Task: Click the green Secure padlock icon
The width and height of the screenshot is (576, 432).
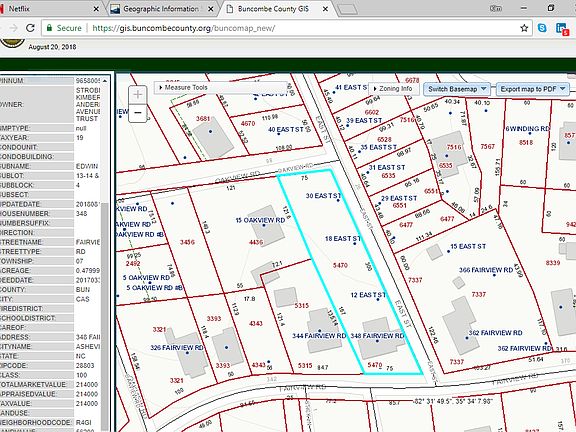Action: pyautogui.click(x=49, y=28)
